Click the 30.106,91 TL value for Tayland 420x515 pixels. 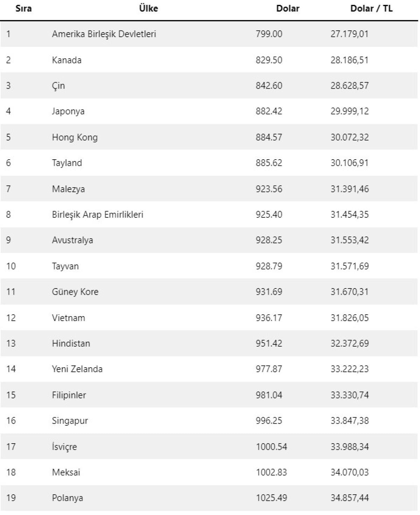tap(349, 163)
